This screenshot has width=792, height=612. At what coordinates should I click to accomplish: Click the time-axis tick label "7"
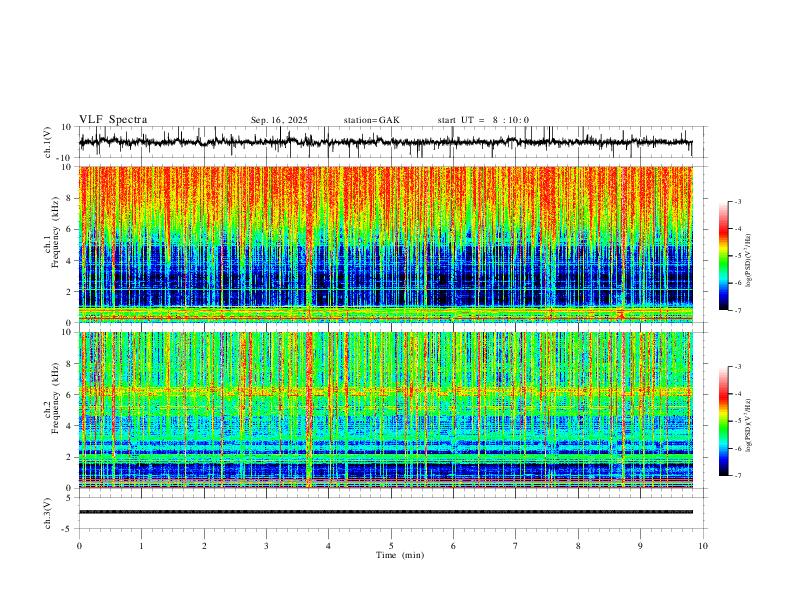tap(516, 546)
